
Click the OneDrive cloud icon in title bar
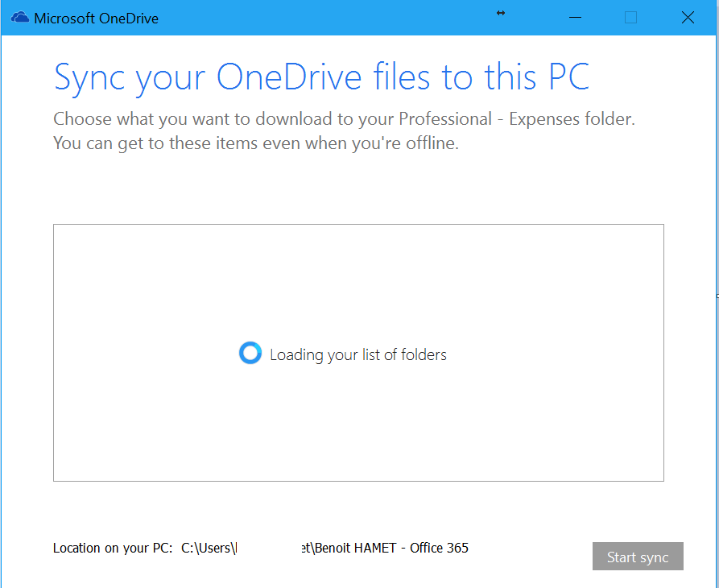20,18
